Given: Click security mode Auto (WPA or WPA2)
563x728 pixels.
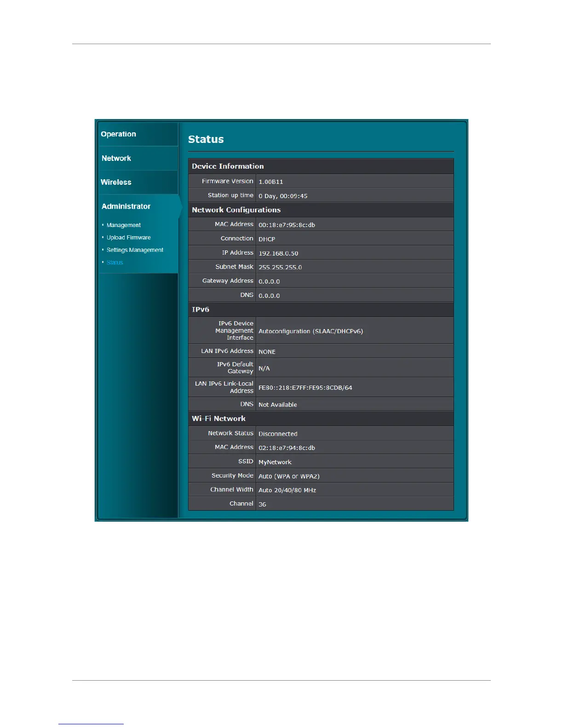Looking at the screenshot, I should pyautogui.click(x=289, y=477).
